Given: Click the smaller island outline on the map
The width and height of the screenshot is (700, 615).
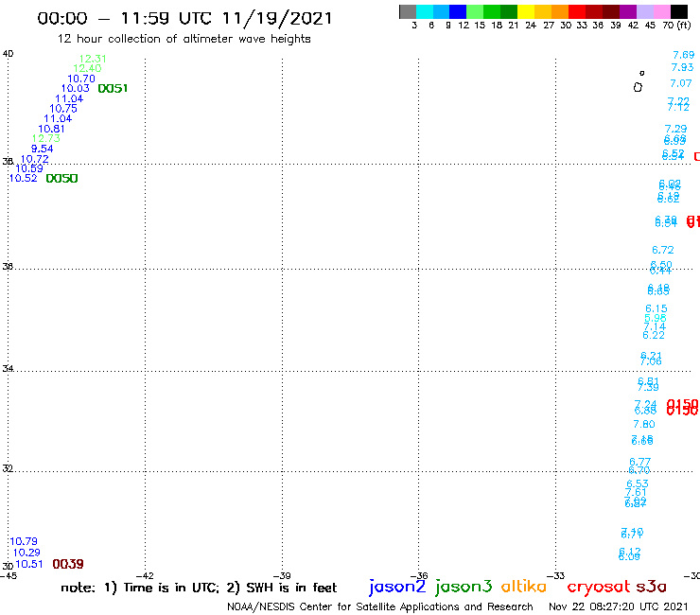Looking at the screenshot, I should 642,73.
